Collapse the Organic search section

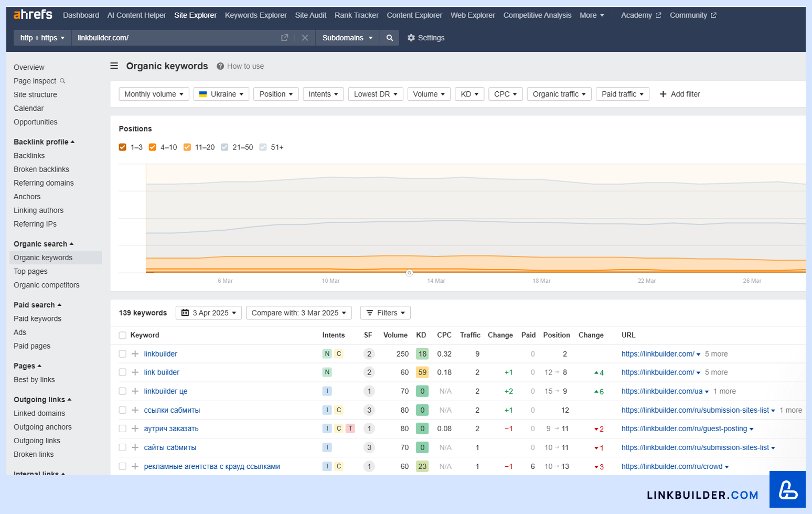tap(44, 244)
